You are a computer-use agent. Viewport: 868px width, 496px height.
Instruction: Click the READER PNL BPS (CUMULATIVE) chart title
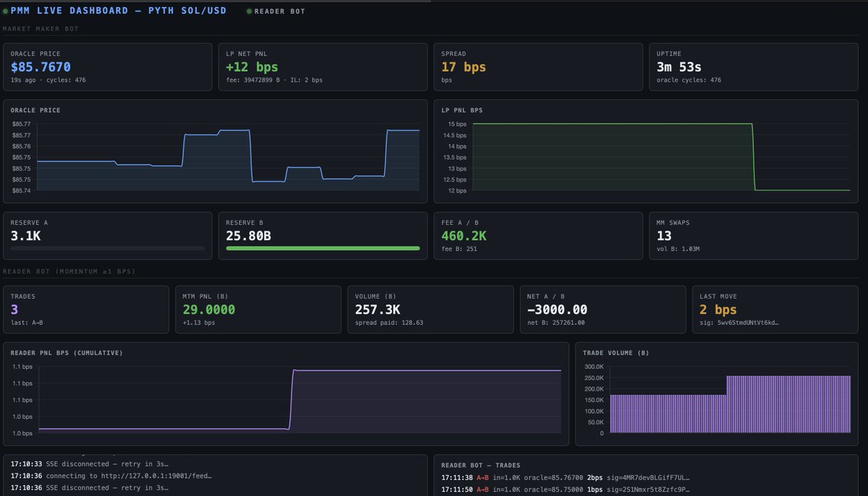click(x=67, y=353)
